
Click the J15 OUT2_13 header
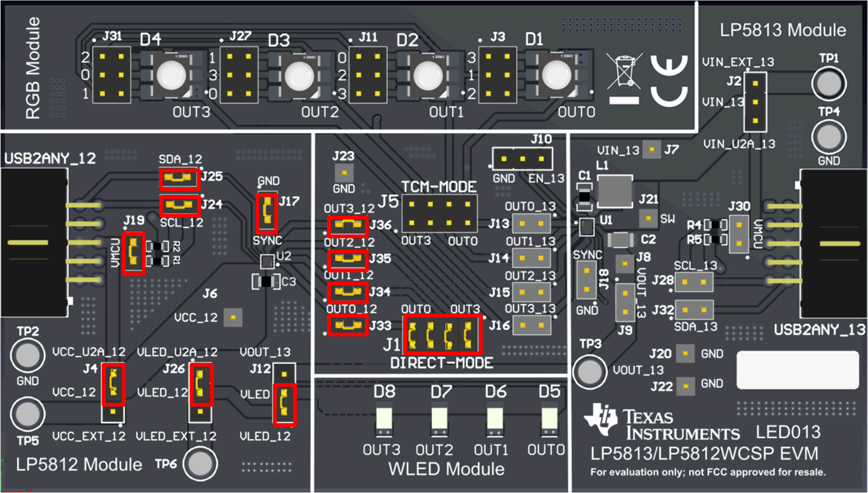(531, 292)
